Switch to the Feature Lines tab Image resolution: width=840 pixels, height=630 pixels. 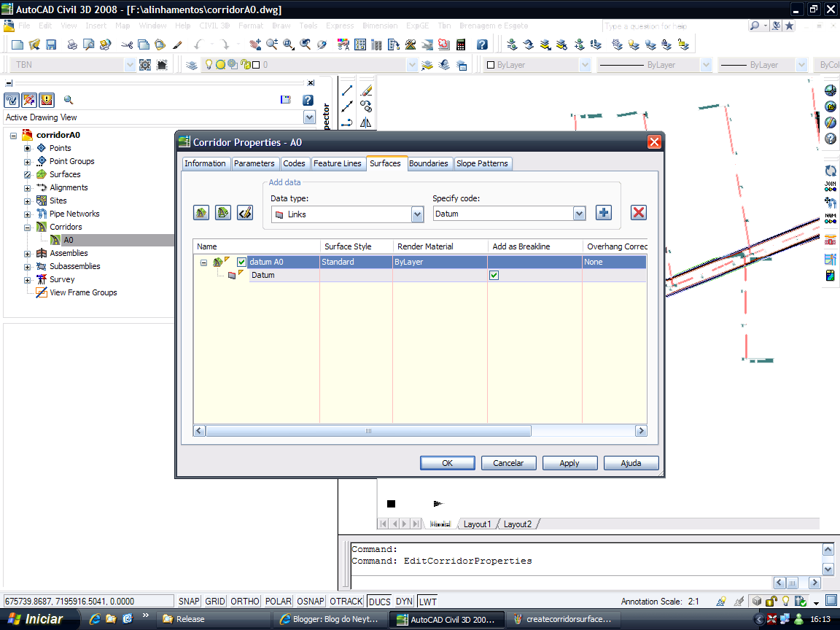(338, 163)
